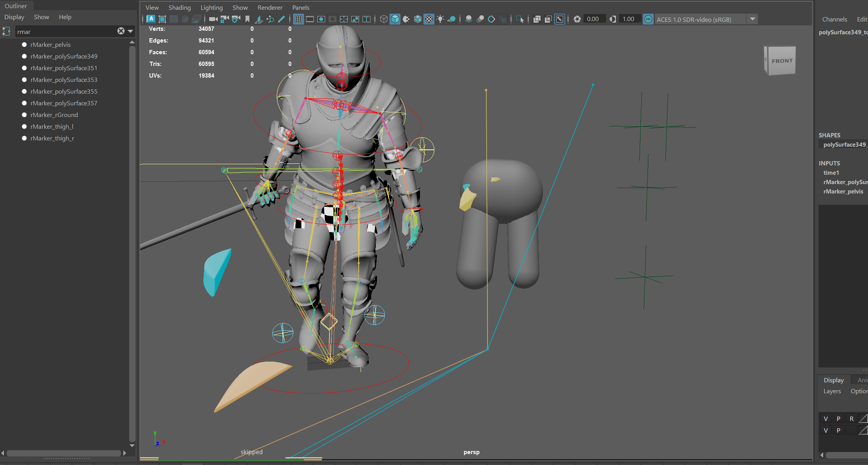
Task: Toggle textured display checker icon
Action: click(x=429, y=19)
